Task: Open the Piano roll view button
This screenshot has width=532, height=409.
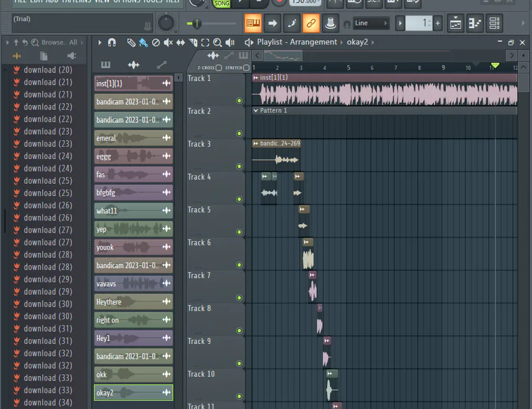Action: (x=475, y=23)
